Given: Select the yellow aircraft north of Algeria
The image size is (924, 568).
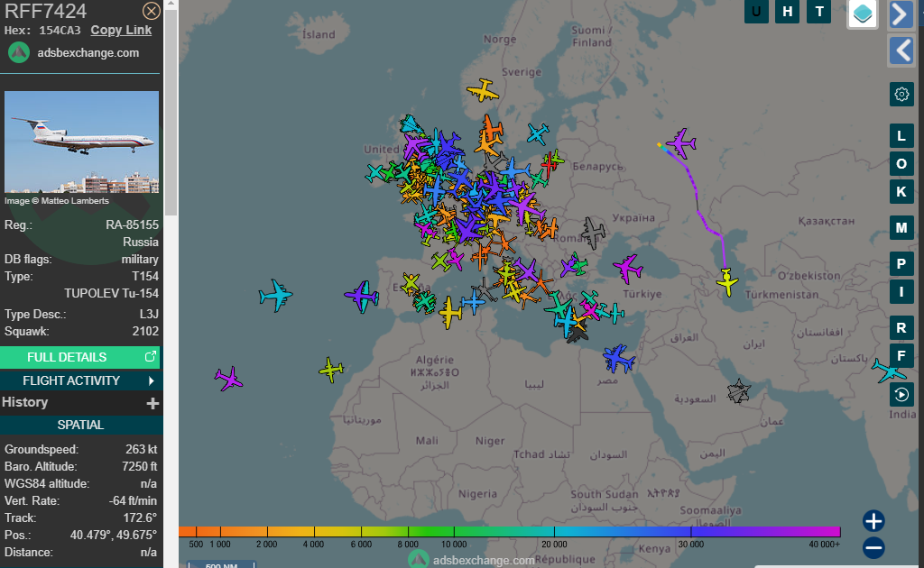Looking at the screenshot, I should point(451,312).
